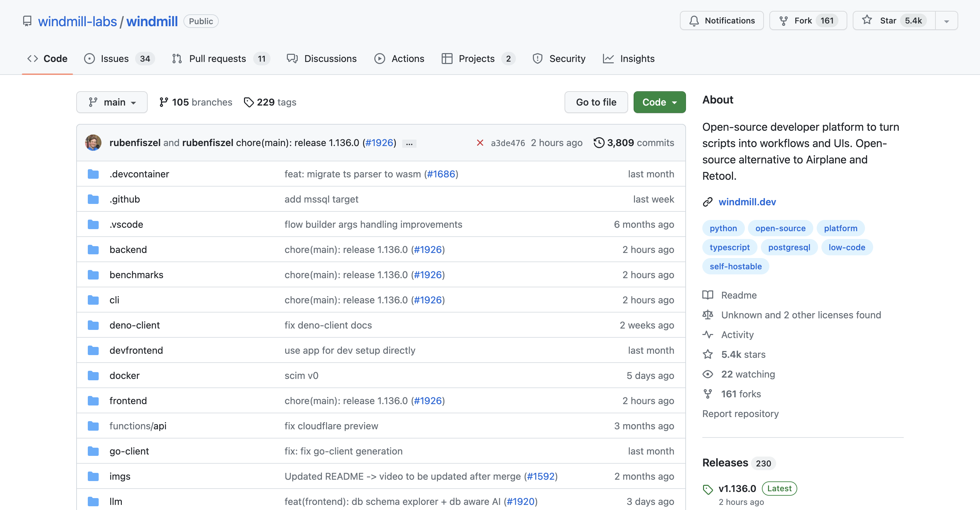Select the self-hostable topic tag

[x=735, y=266]
